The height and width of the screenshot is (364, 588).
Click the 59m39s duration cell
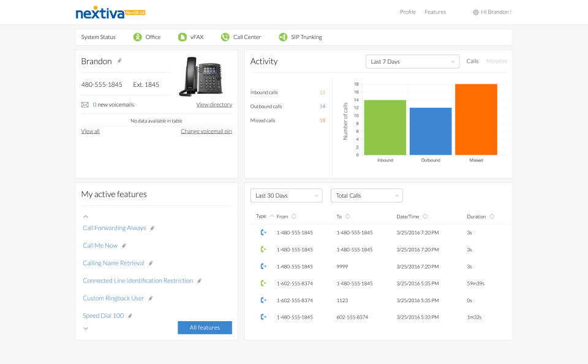pyautogui.click(x=475, y=283)
